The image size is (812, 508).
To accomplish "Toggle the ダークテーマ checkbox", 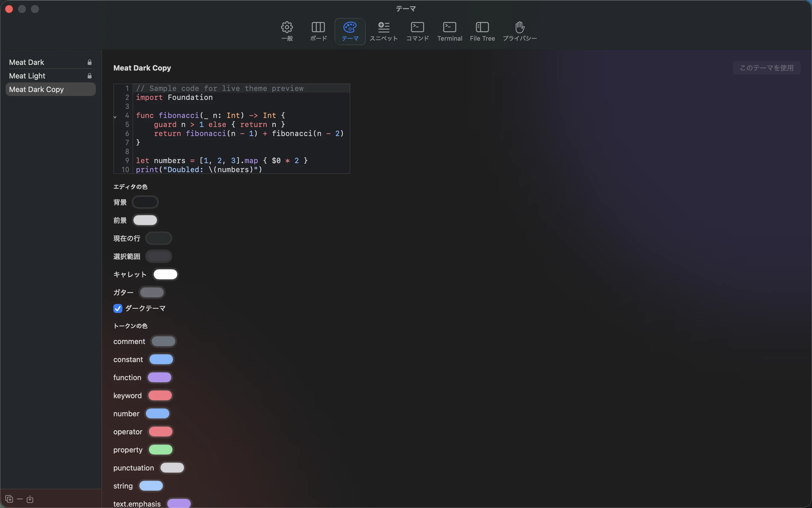I will coord(118,308).
